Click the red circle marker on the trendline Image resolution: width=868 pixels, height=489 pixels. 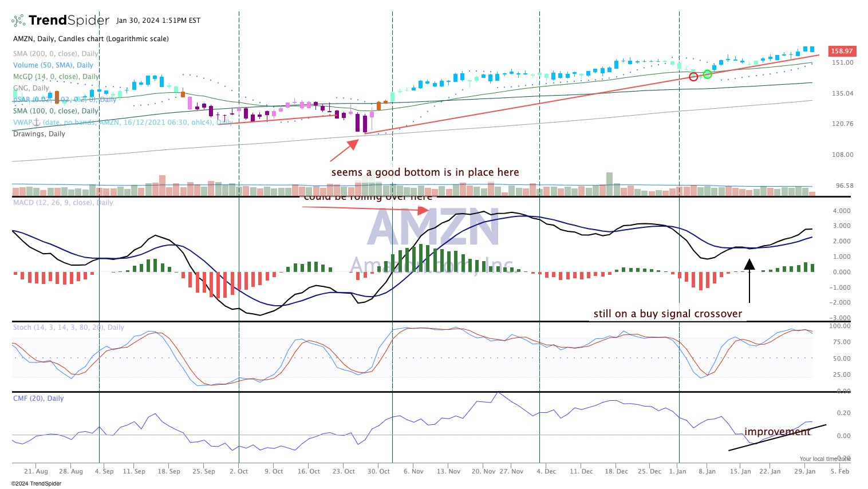click(x=693, y=77)
